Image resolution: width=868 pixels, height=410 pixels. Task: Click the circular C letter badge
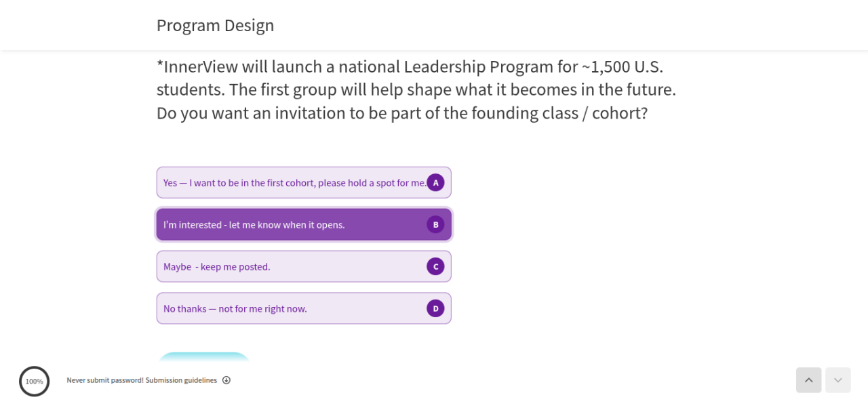tap(435, 266)
